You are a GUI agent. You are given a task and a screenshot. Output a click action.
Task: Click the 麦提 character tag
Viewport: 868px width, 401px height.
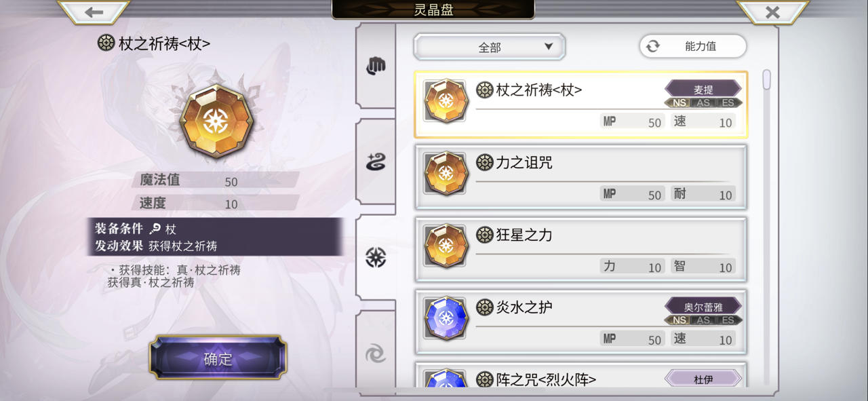point(703,90)
